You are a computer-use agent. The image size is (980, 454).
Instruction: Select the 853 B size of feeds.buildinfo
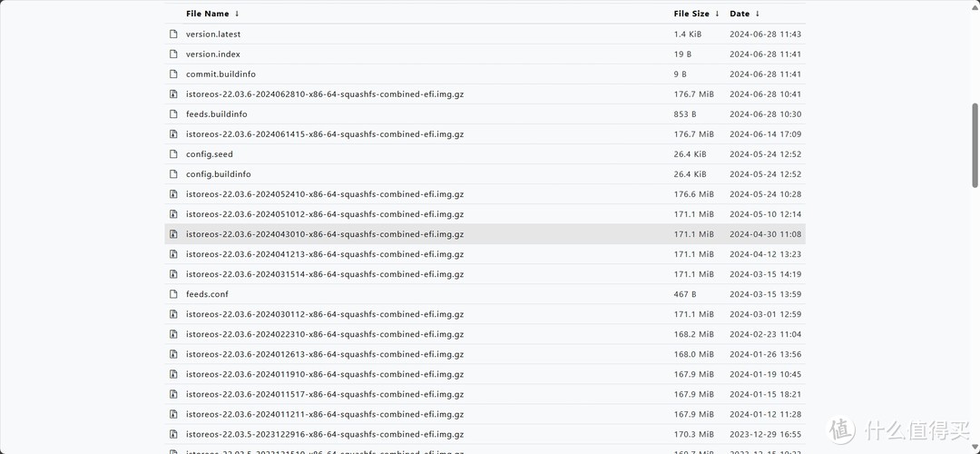click(685, 114)
